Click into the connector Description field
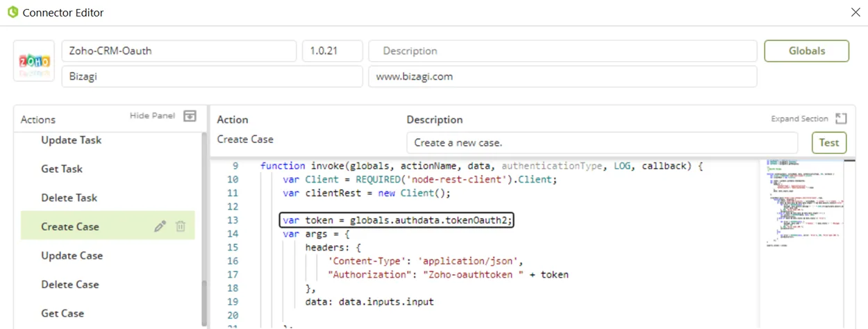The height and width of the screenshot is (329, 868). click(x=562, y=51)
